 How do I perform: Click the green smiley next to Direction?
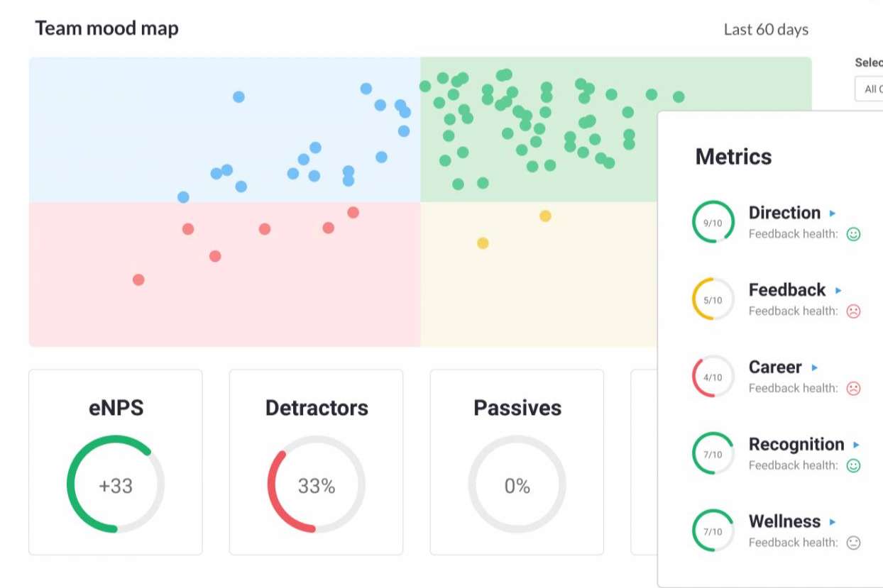tap(853, 234)
